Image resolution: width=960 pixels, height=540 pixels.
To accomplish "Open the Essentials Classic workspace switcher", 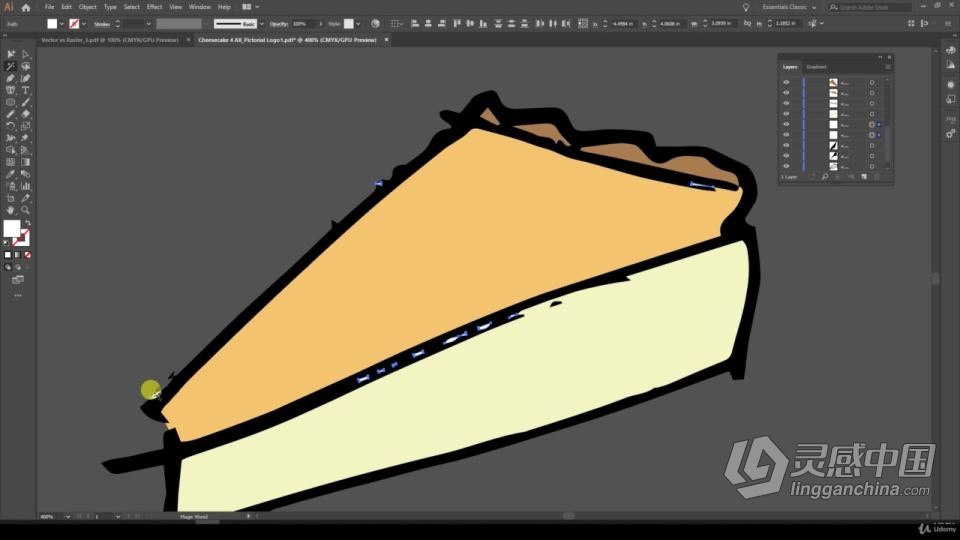I will coord(789,7).
